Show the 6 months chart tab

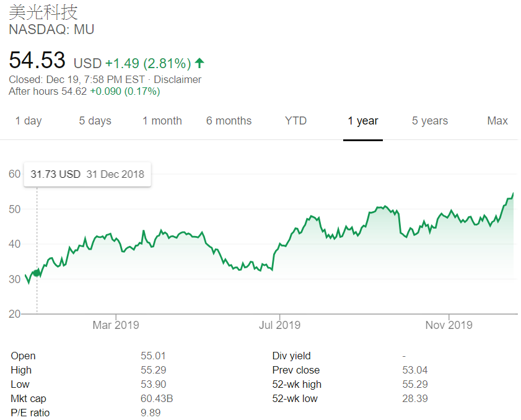(x=229, y=121)
